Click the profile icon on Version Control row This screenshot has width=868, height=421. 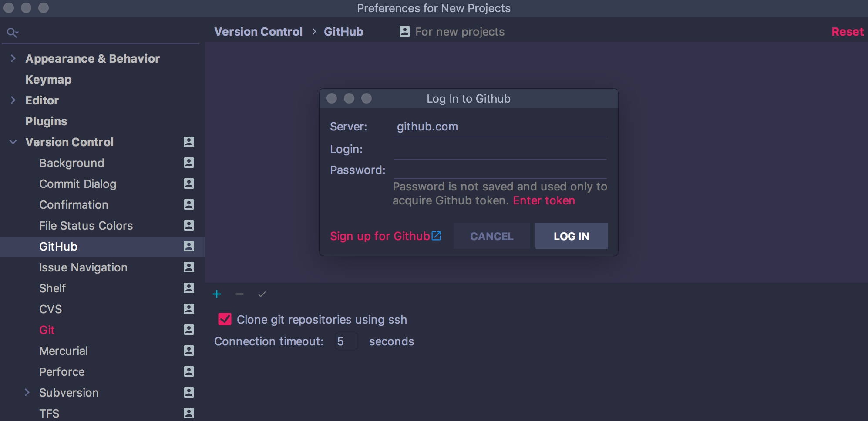point(189,142)
